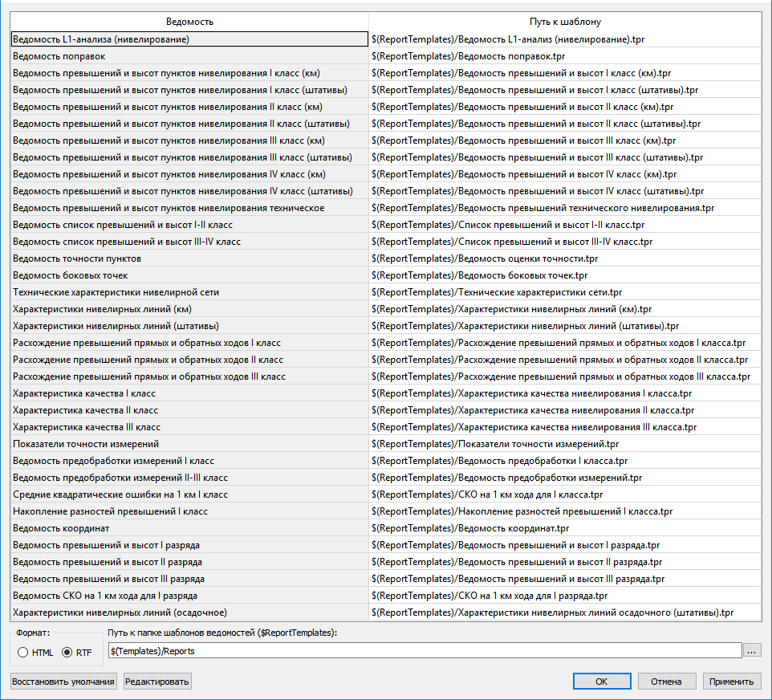The width and height of the screenshot is (772, 700).
Task: Select the HTML format radio button
Action: coord(22,652)
